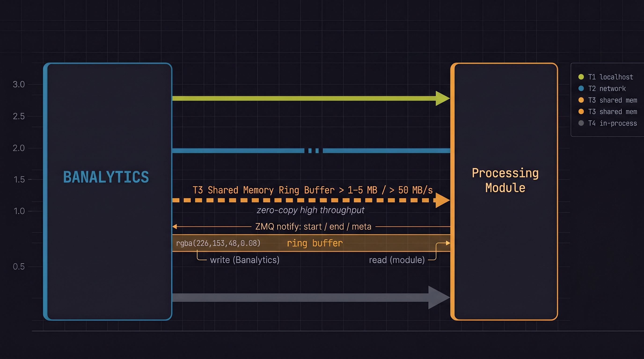Viewport: 644px width, 359px height.
Task: Select the T4 in-process legend label
Action: coord(612,123)
